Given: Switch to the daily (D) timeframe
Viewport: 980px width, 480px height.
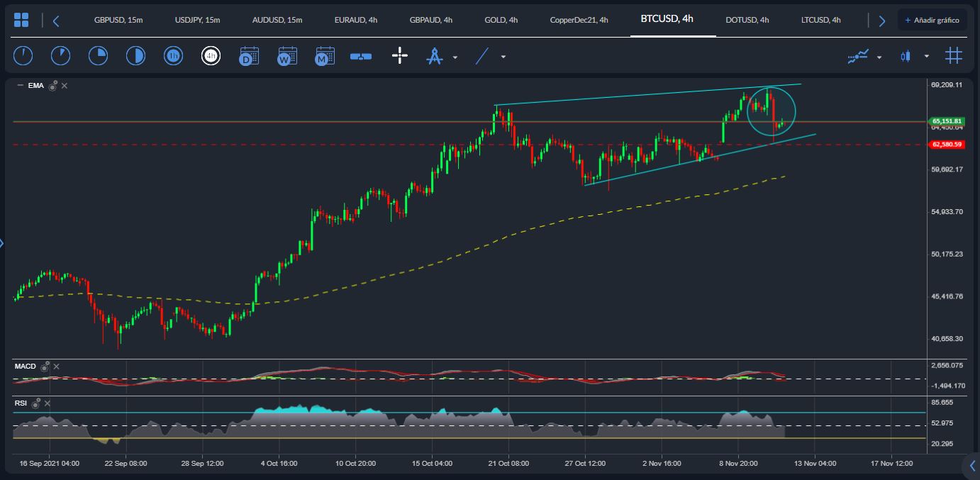Looking at the screenshot, I should click(249, 55).
